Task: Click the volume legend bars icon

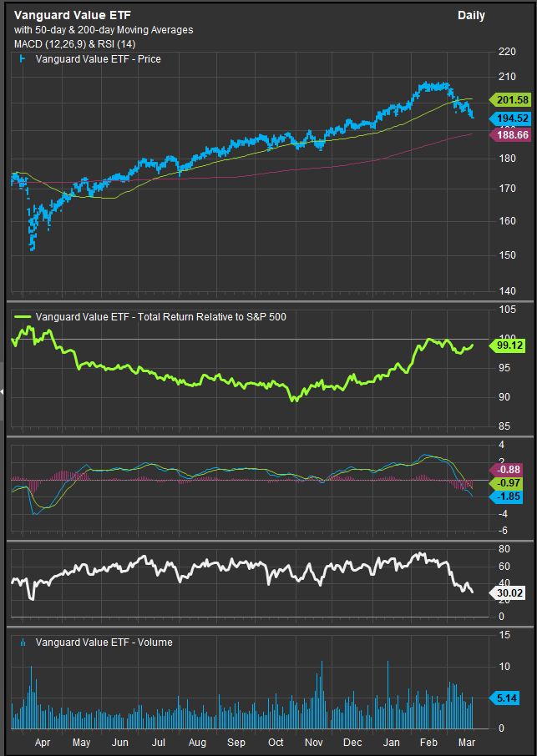Action: pyautogui.click(x=22, y=642)
